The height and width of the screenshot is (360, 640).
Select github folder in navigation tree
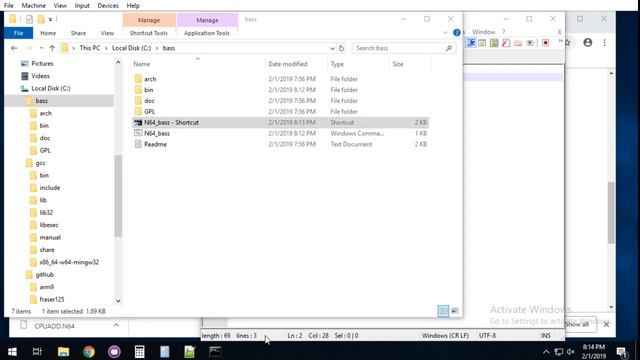point(44,275)
